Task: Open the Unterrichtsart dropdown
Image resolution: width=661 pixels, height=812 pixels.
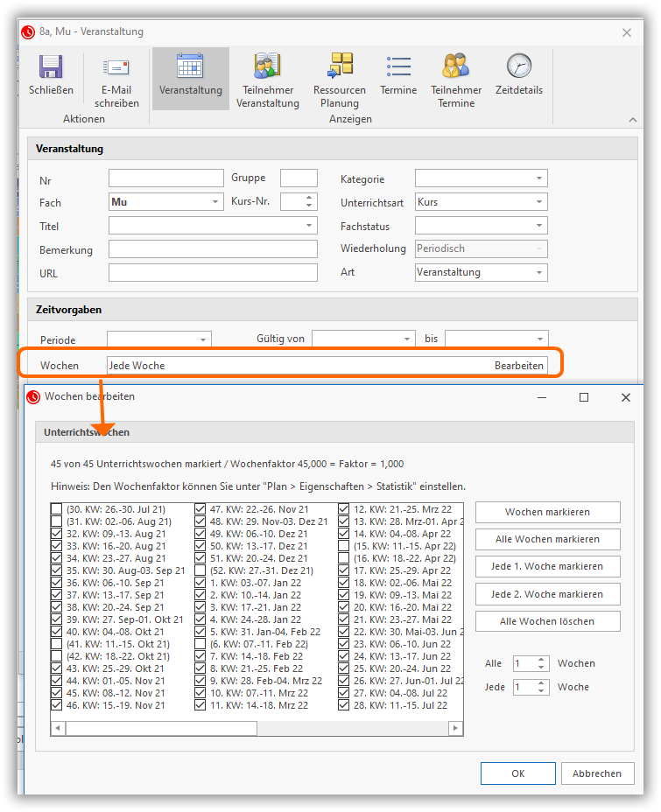Action: click(x=538, y=202)
